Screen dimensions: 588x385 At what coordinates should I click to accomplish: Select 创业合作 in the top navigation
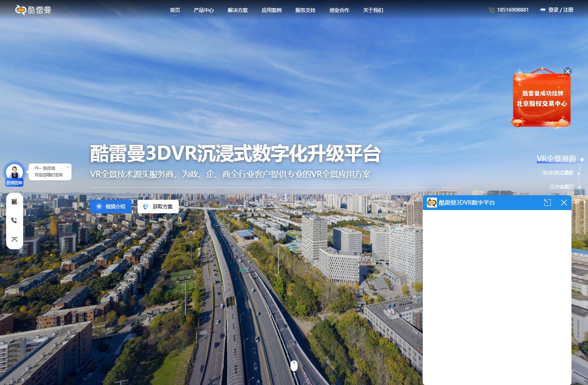click(339, 10)
